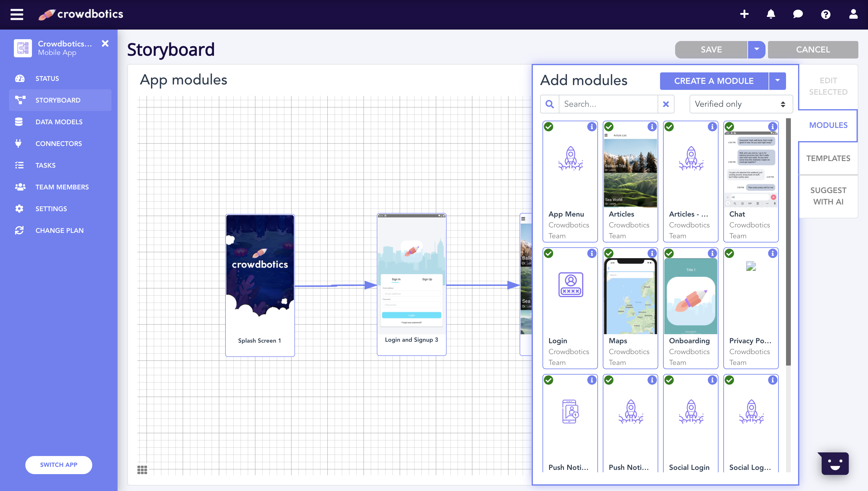The image size is (868, 491).
Task: Switch to the Templates tab
Action: 828,158
